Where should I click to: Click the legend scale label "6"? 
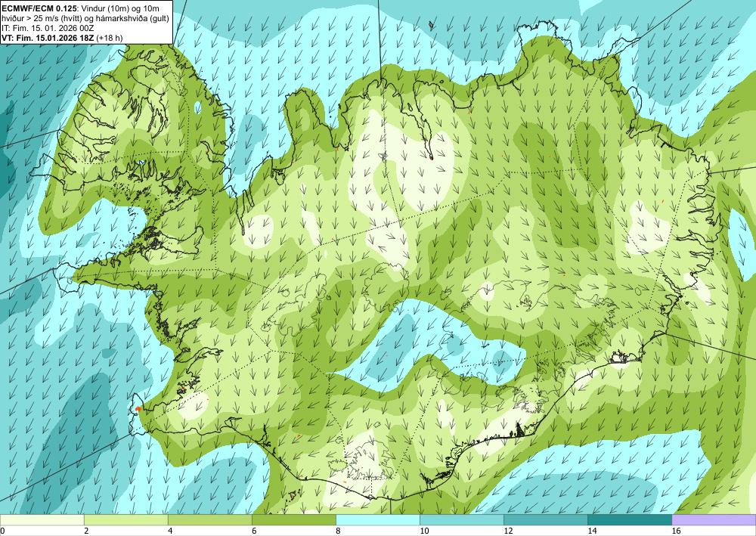point(254,531)
